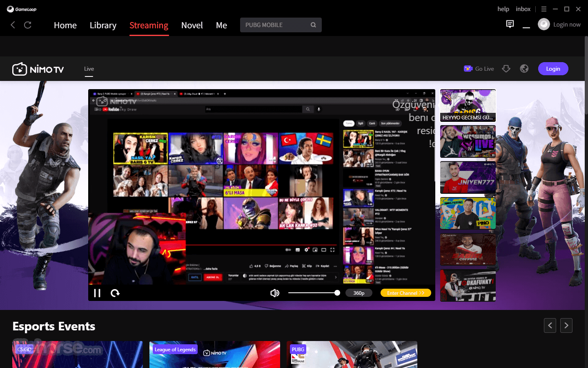Click the user avatar icon
Image resolution: width=588 pixels, height=368 pixels.
point(544,25)
